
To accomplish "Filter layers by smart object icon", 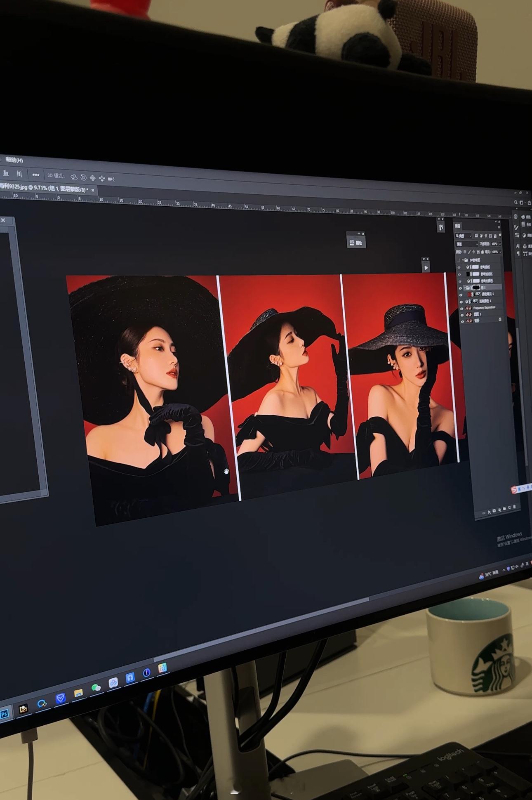I will (494, 236).
